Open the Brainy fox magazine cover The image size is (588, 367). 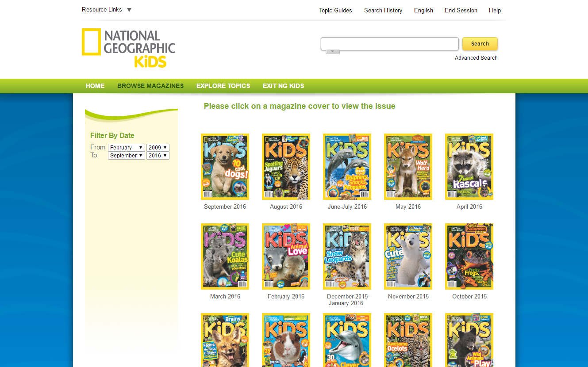[225, 340]
